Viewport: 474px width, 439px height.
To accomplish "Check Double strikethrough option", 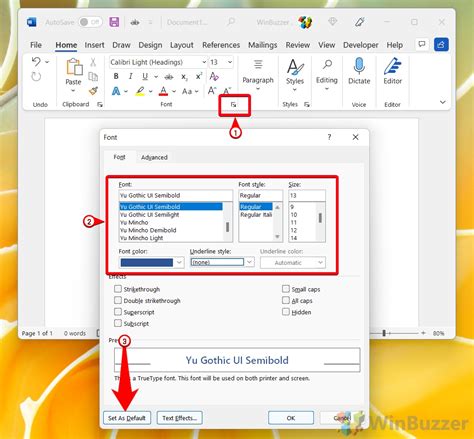I will (118, 300).
